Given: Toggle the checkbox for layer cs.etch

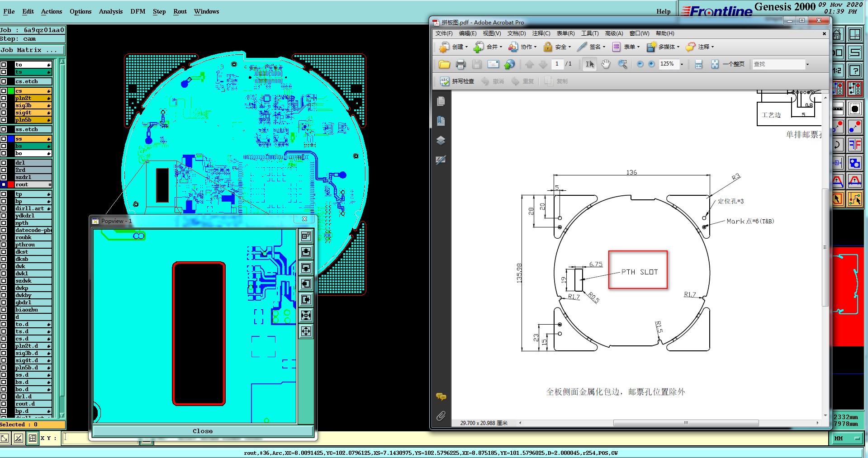Looking at the screenshot, I should pyautogui.click(x=4, y=81).
